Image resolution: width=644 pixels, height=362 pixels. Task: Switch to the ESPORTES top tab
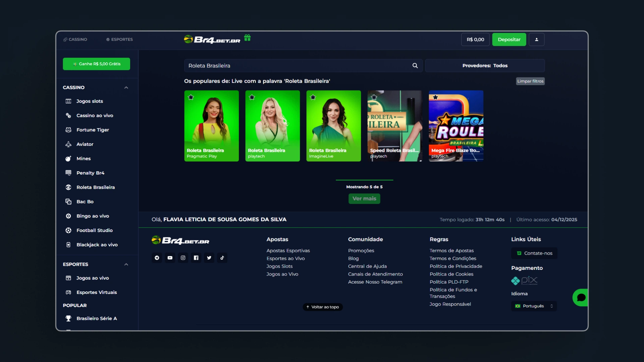point(119,40)
